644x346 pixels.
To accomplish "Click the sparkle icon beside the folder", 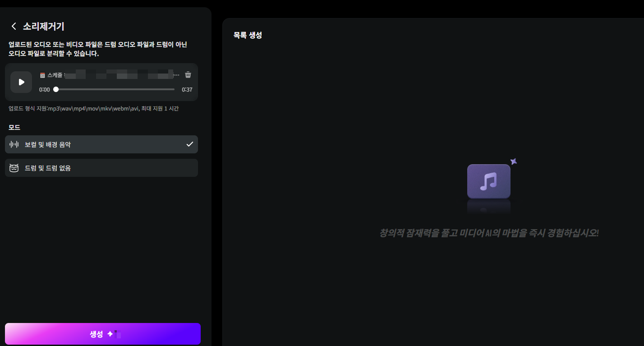I will 513,161.
